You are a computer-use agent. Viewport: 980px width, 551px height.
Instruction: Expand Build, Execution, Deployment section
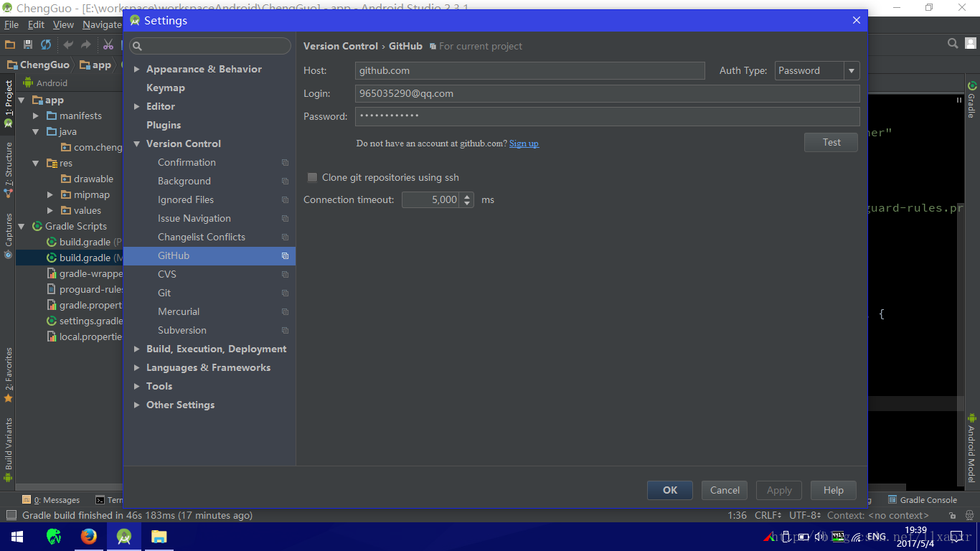pos(137,349)
